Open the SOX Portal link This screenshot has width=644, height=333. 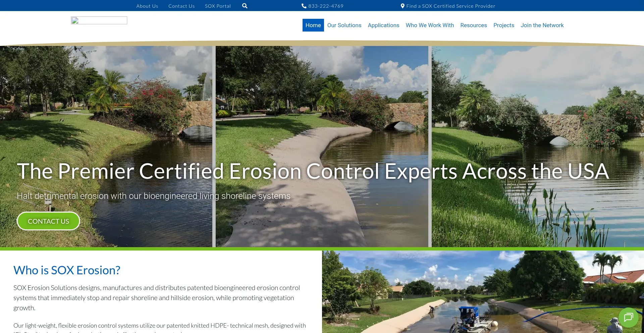[218, 6]
